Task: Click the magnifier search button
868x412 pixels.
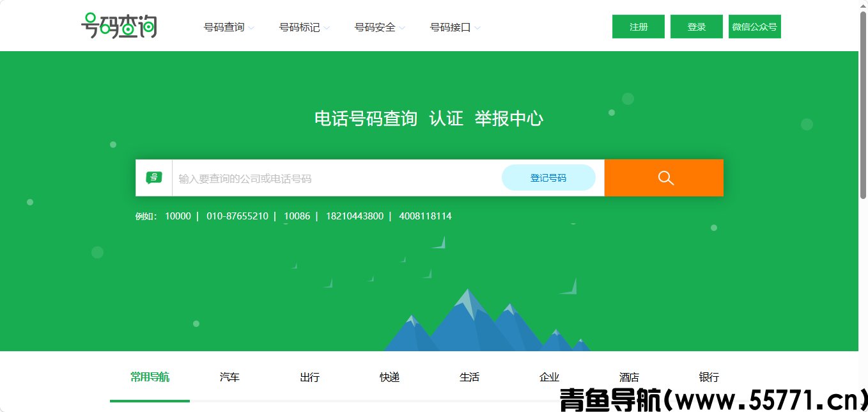Action: coord(663,178)
